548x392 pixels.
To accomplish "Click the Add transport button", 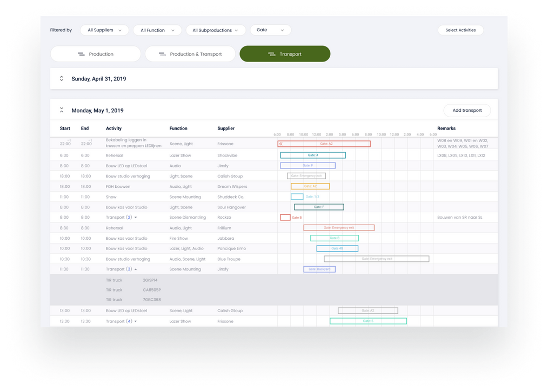I will [466, 110].
